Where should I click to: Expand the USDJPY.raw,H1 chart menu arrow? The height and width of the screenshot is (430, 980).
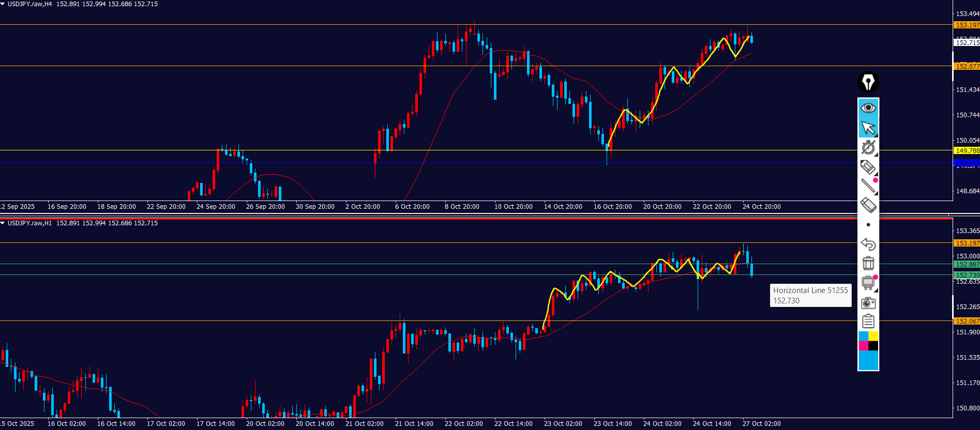(x=3, y=223)
